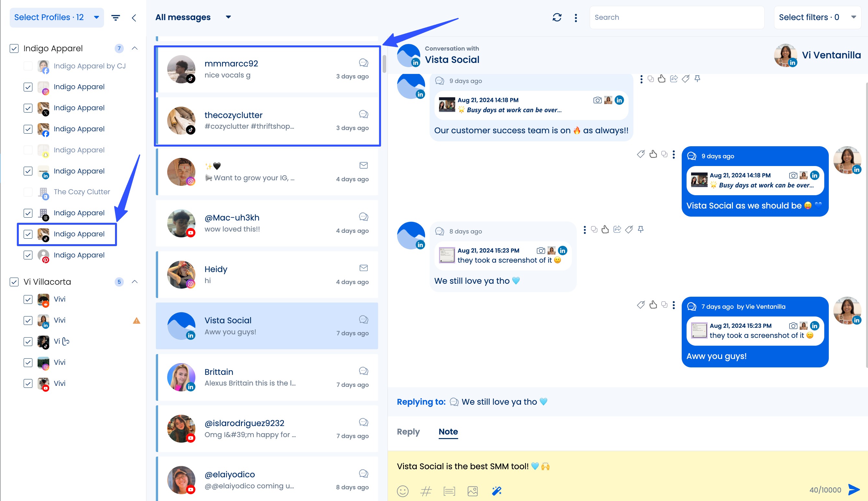Viewport: 868px width, 501px height.
Task: Collapse the Vi Villacorta profile group
Action: click(135, 282)
